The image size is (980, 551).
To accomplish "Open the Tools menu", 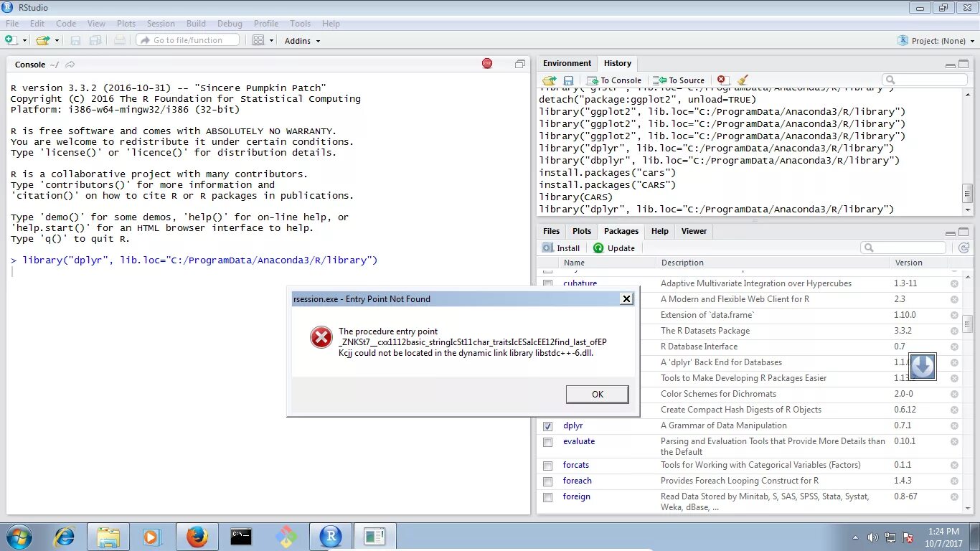I will click(301, 24).
